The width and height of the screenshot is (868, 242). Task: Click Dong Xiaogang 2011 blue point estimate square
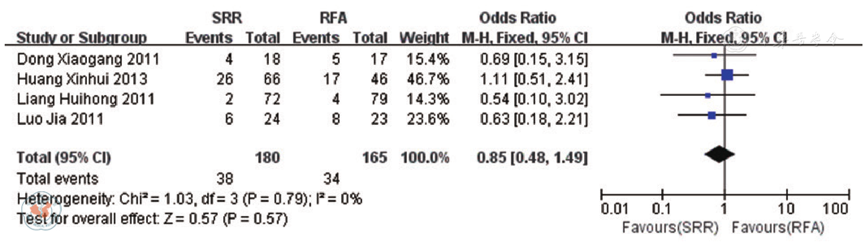714,55
